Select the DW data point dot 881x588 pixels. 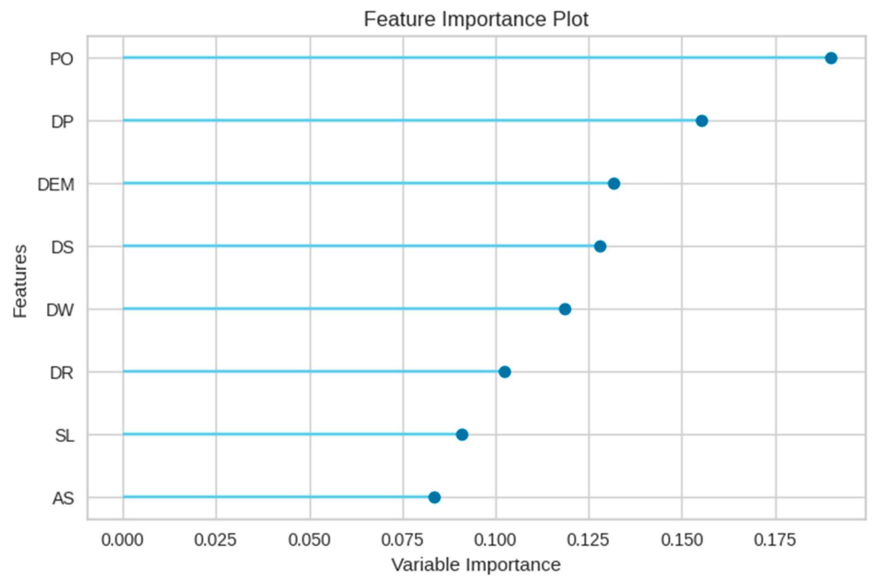565,309
